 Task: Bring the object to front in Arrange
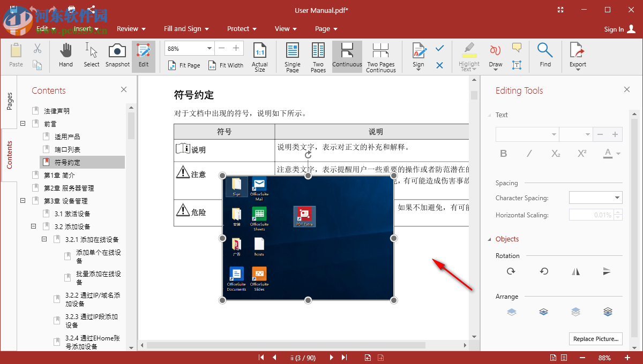point(511,312)
